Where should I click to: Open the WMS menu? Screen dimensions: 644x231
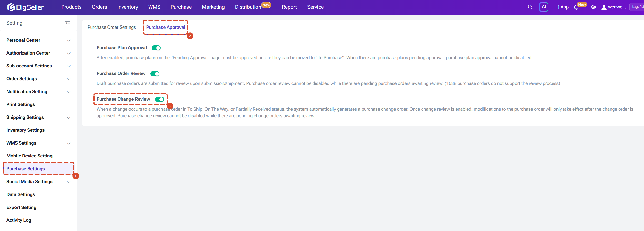click(x=154, y=7)
